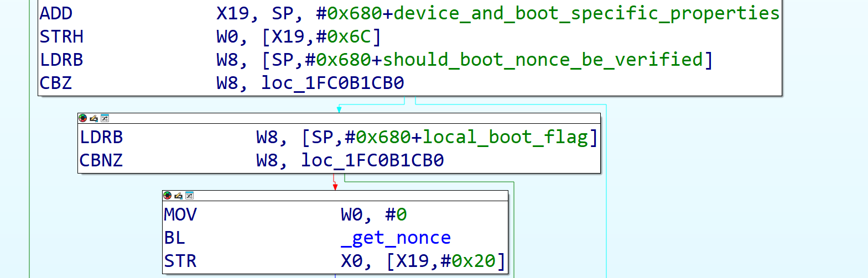Click the should_boot_nonce_be_verified variable
The height and width of the screenshot is (278, 868).
542,60
